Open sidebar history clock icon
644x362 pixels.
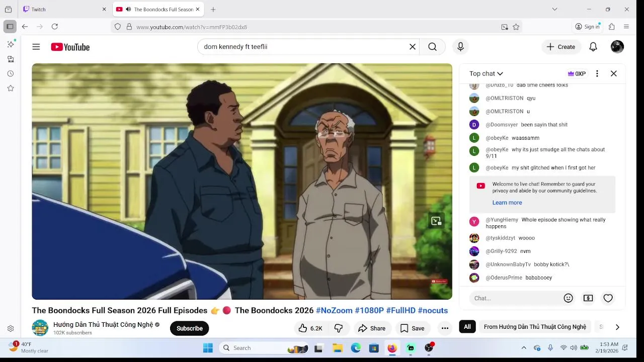[x=11, y=73]
